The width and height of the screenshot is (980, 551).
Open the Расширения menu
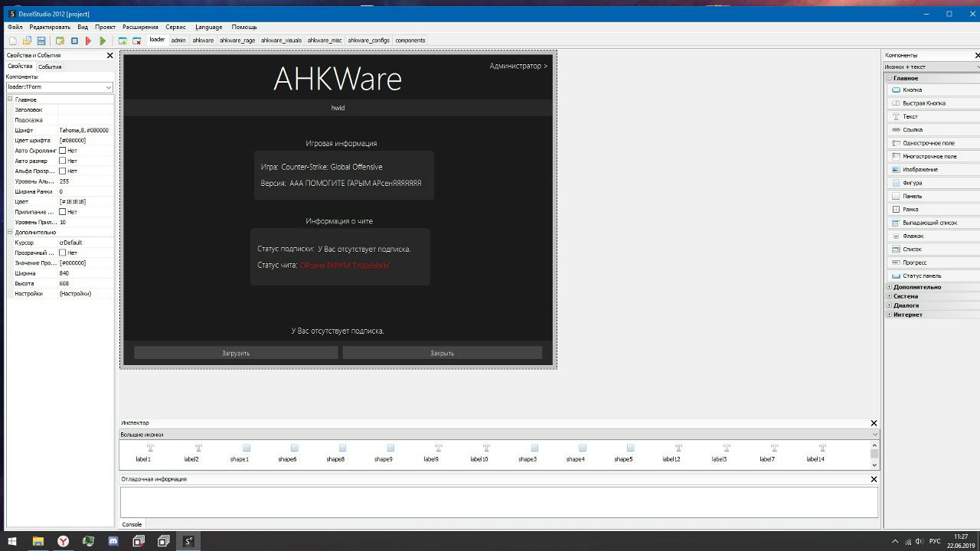click(x=140, y=27)
